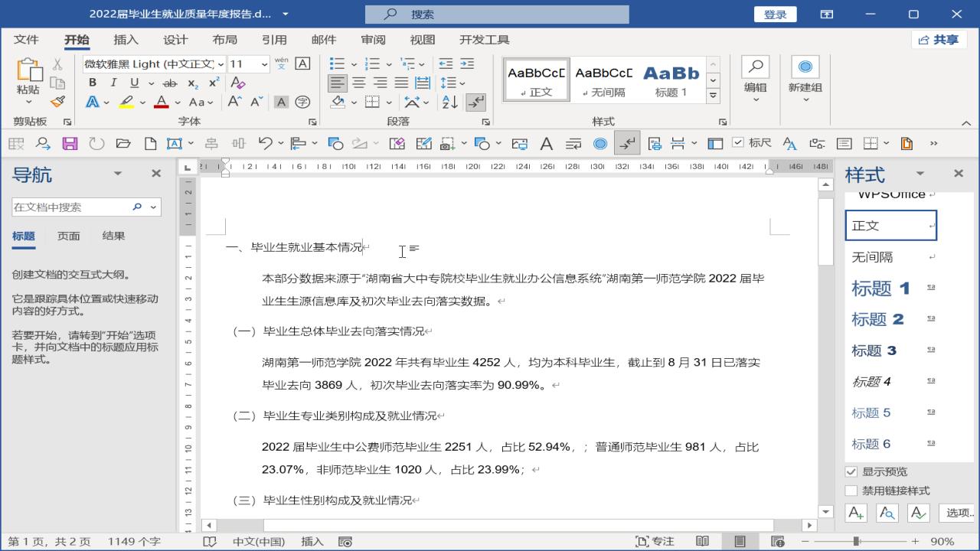Open the 粘贴 paste options arrow
Image resolution: width=980 pixels, height=551 pixels.
pos(28,101)
